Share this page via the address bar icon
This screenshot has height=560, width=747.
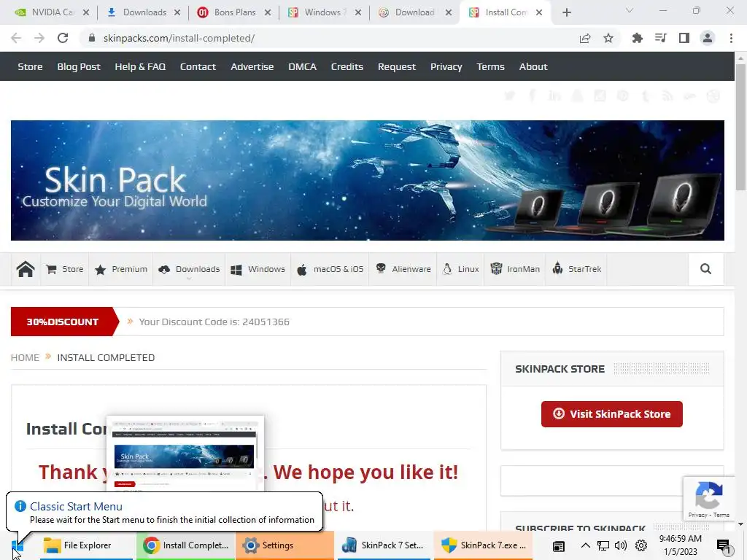(x=585, y=38)
